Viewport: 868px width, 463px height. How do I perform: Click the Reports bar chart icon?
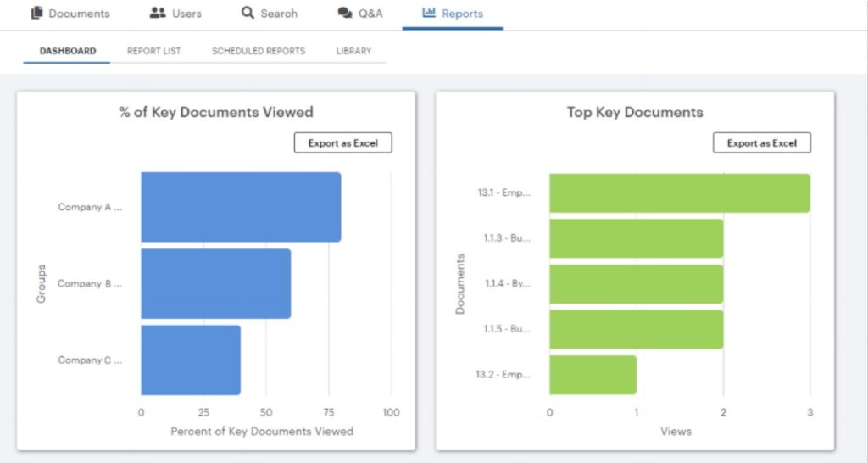(429, 12)
